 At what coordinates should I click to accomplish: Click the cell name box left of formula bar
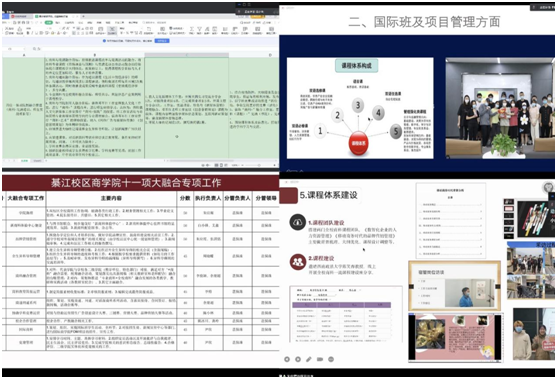[x=14, y=49]
